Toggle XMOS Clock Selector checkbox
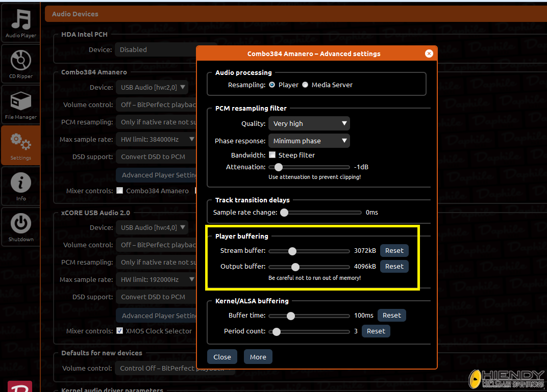Viewport: 547px width, 392px height. pyautogui.click(x=119, y=331)
